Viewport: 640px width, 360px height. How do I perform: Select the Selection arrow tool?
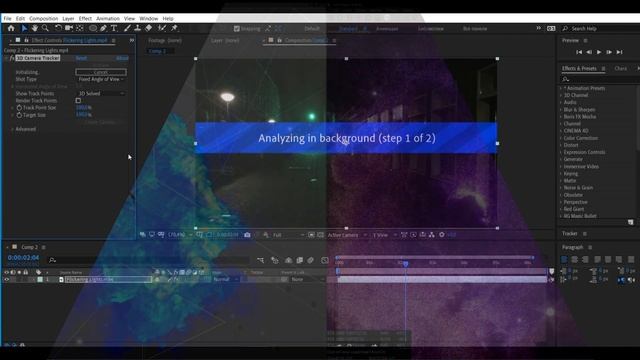pyautogui.click(x=24, y=28)
